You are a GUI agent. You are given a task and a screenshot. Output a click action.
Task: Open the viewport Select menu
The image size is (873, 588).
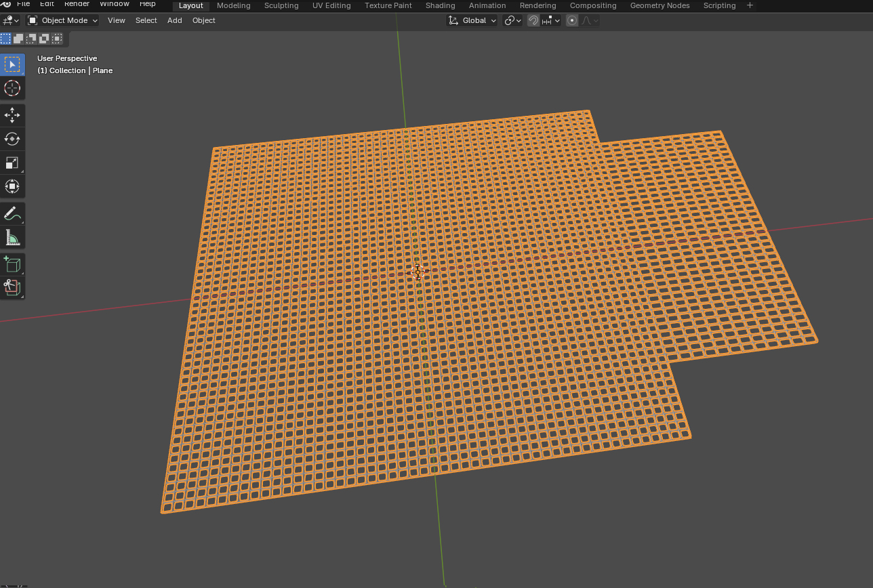coord(146,20)
